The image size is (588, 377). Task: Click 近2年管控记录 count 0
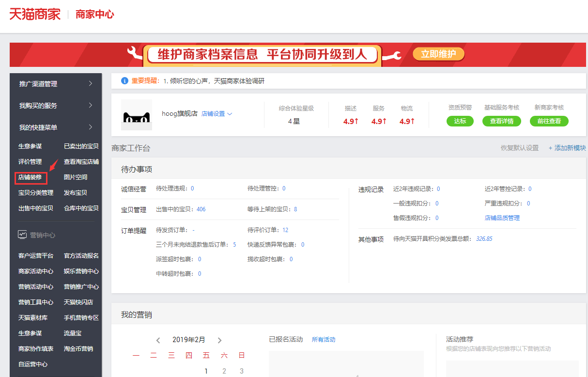coord(530,189)
